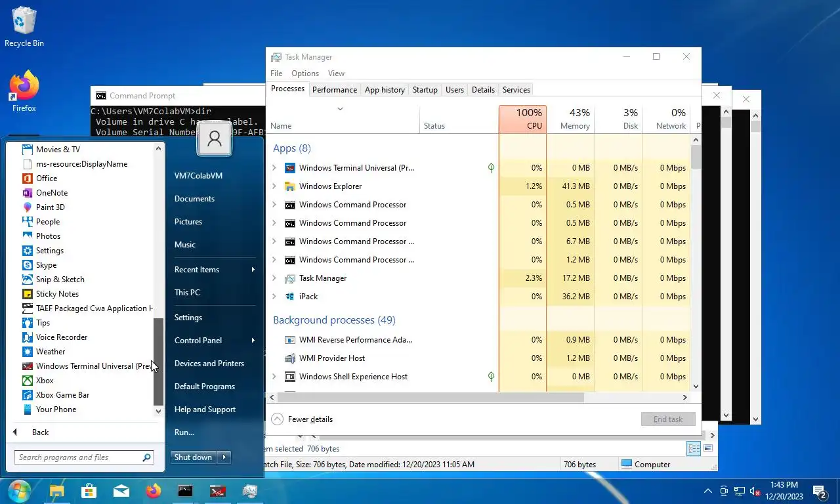The width and height of the screenshot is (840, 504).
Task: Open the Settings app in the programs list
Action: [50, 251]
